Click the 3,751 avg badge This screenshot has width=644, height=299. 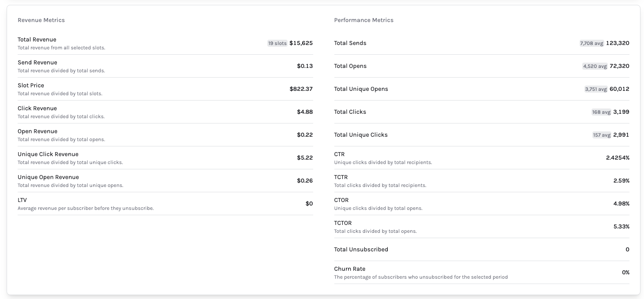[x=596, y=89]
